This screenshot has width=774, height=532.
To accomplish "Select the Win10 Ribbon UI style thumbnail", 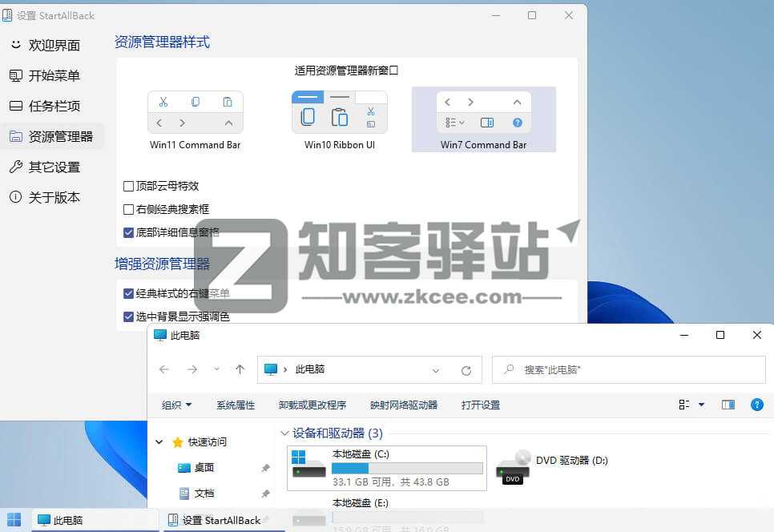I will 339,112.
